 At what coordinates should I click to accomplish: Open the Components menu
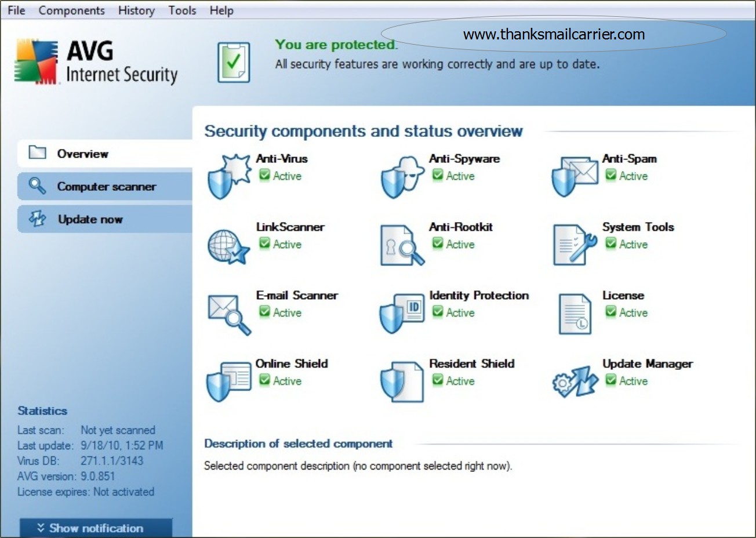point(71,10)
